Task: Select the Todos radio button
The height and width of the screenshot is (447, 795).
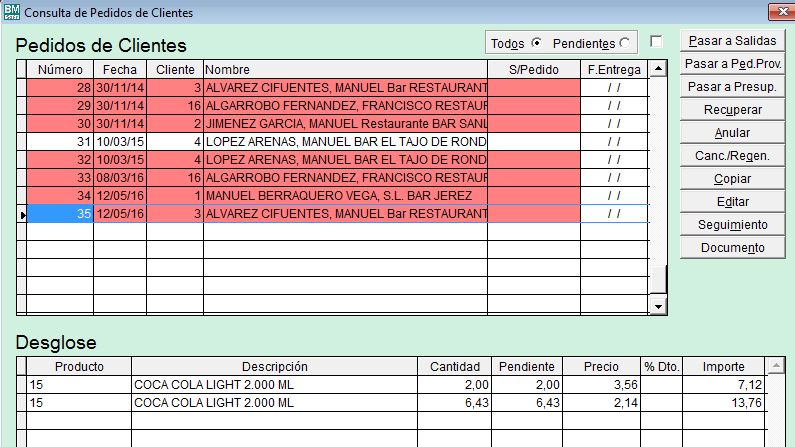Action: point(536,43)
